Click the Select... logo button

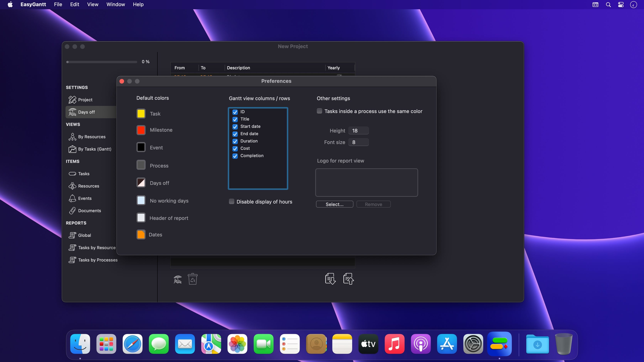pyautogui.click(x=334, y=204)
